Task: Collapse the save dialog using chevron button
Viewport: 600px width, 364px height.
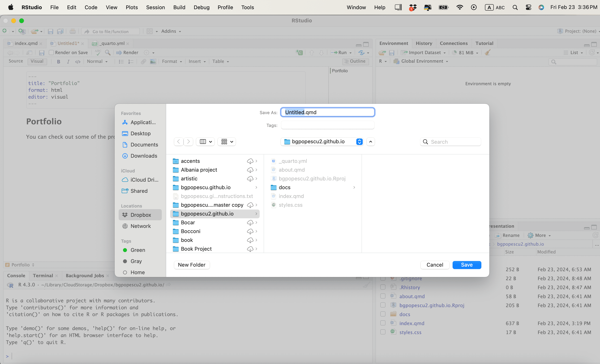Action: (x=371, y=142)
